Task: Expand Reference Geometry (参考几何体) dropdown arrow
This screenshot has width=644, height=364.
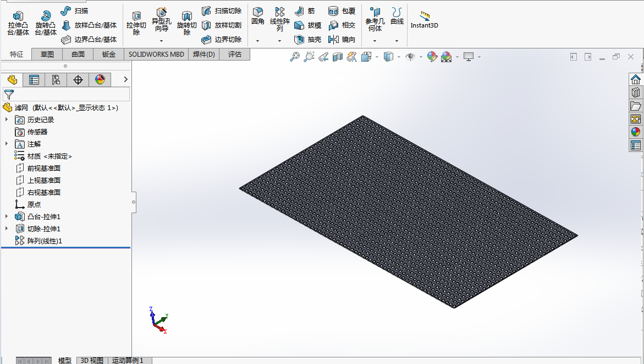Action: coord(375,41)
